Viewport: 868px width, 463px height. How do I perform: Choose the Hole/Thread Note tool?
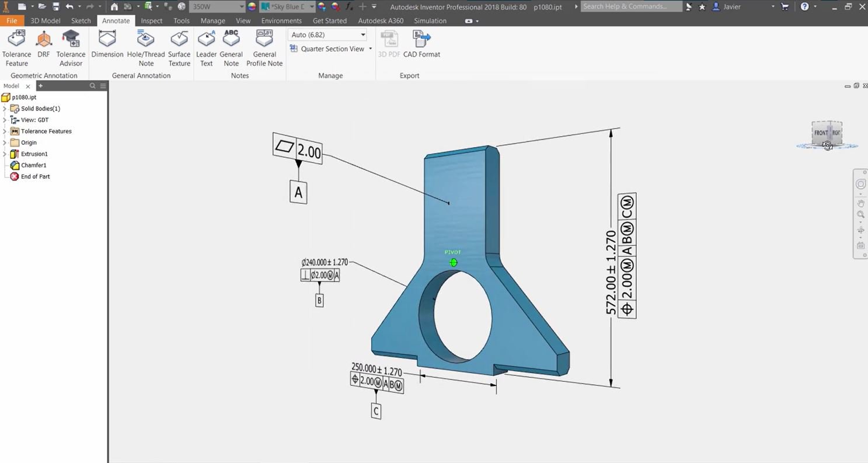[x=146, y=48]
